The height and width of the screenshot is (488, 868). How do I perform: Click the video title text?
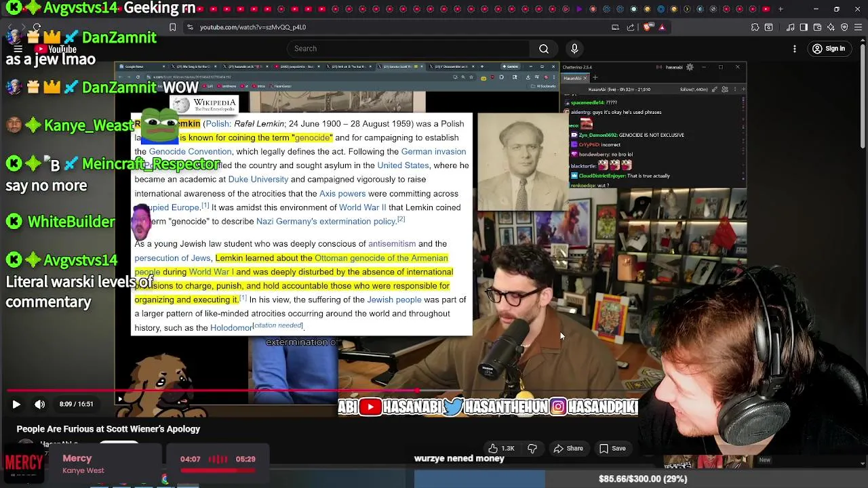pos(108,429)
